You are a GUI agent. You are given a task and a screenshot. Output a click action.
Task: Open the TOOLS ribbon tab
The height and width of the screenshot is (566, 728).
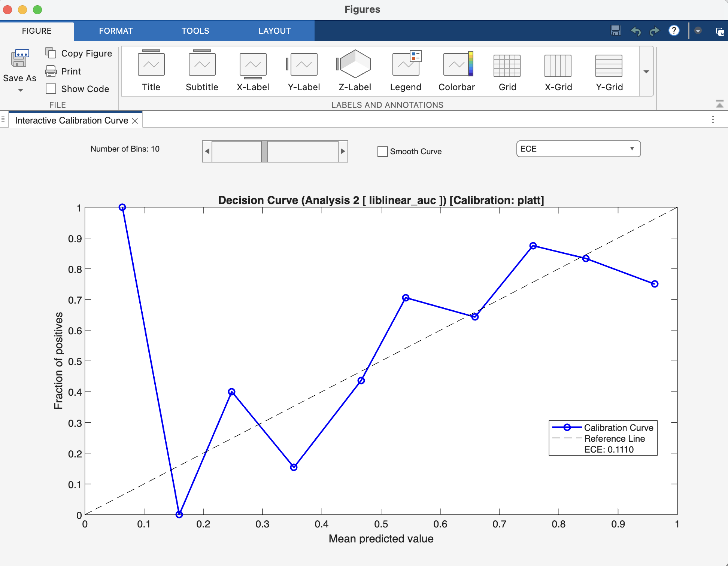click(195, 31)
